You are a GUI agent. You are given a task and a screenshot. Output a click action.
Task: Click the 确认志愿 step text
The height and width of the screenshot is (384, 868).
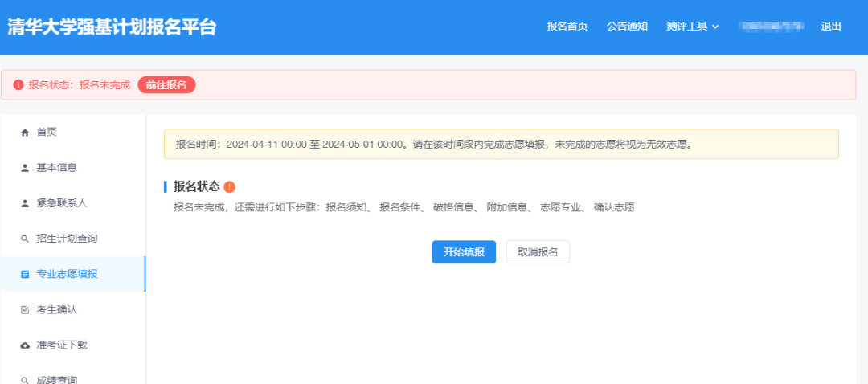pyautogui.click(x=614, y=208)
